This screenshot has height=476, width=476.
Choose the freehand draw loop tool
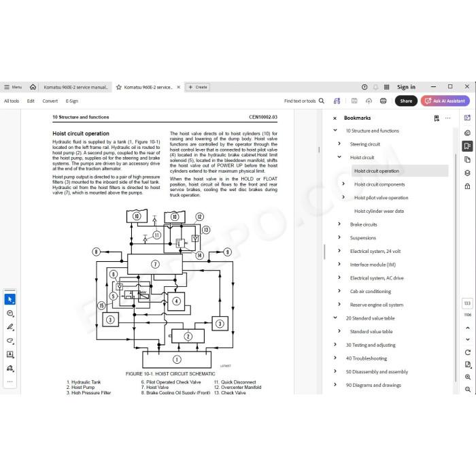(x=10, y=341)
